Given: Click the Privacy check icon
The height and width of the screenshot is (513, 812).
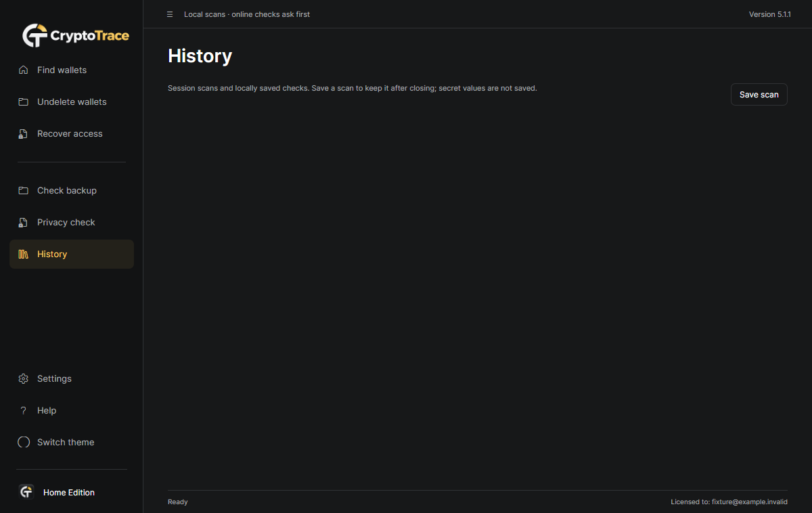Looking at the screenshot, I should pyautogui.click(x=23, y=222).
